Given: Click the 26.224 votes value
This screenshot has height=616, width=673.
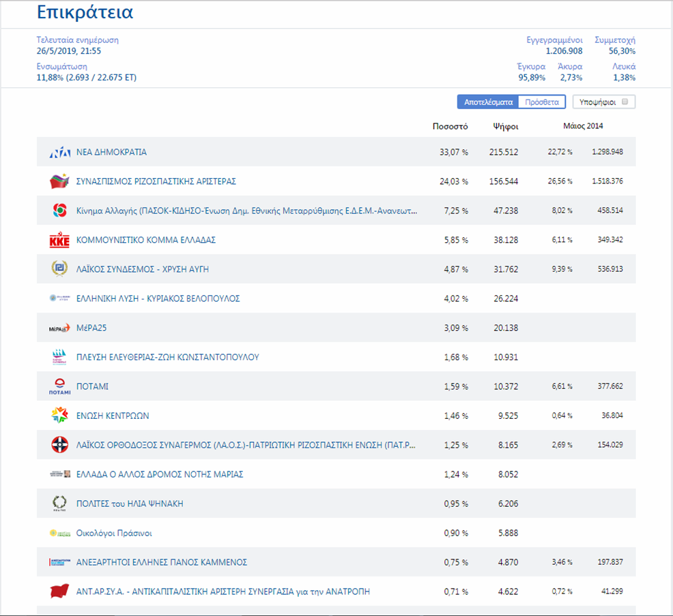Looking at the screenshot, I should point(506,299).
